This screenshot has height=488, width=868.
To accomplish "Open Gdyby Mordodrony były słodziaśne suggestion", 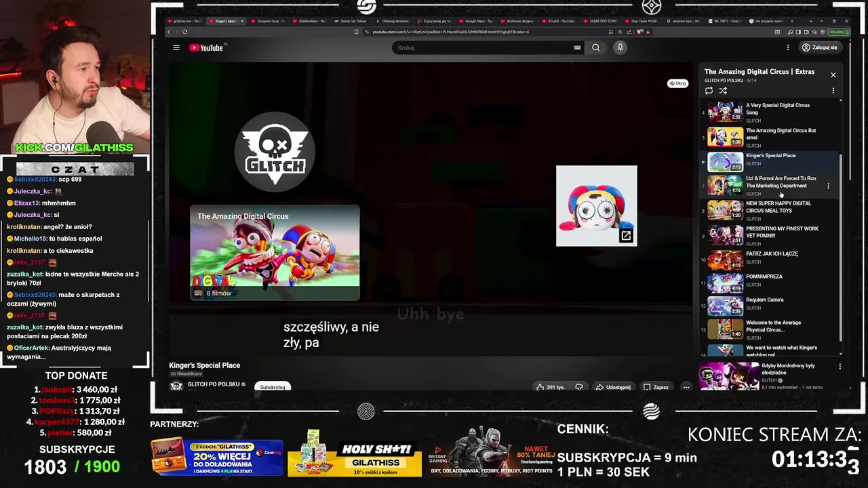I will 761,376.
